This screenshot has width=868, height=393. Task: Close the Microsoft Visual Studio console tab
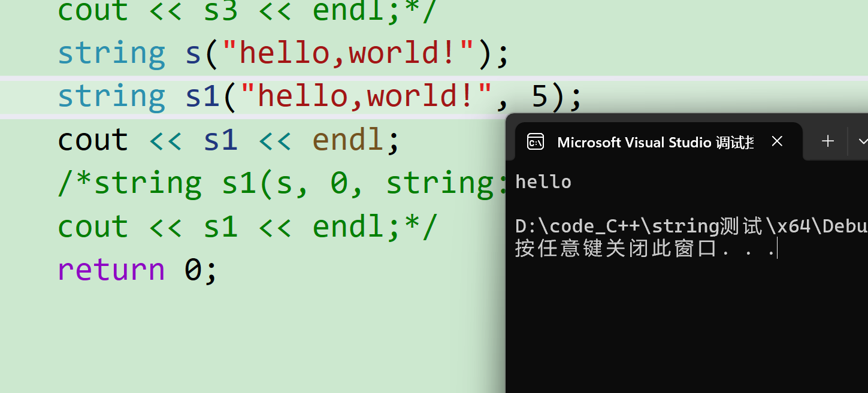(x=777, y=141)
